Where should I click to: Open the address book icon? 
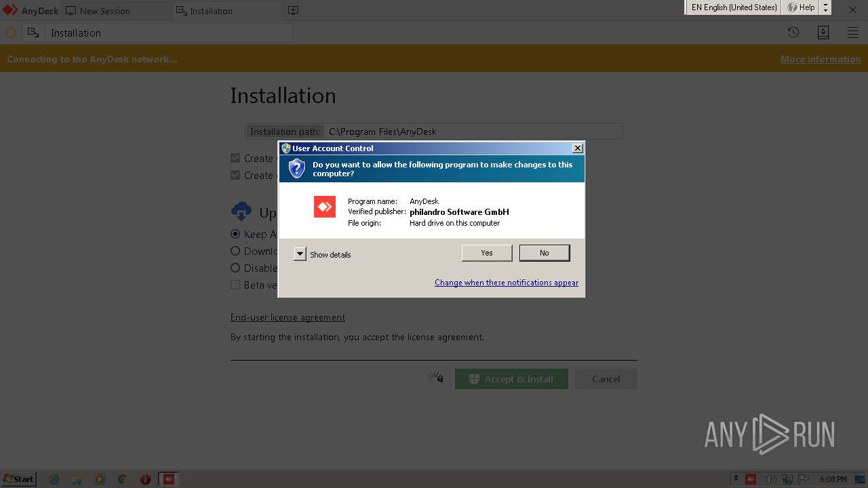pyautogui.click(x=823, y=33)
